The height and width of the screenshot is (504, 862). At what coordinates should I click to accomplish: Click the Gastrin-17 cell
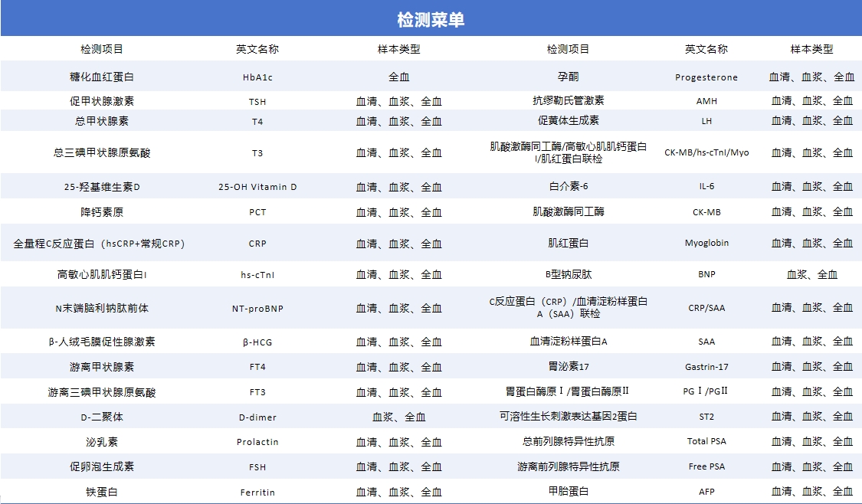[x=706, y=367]
